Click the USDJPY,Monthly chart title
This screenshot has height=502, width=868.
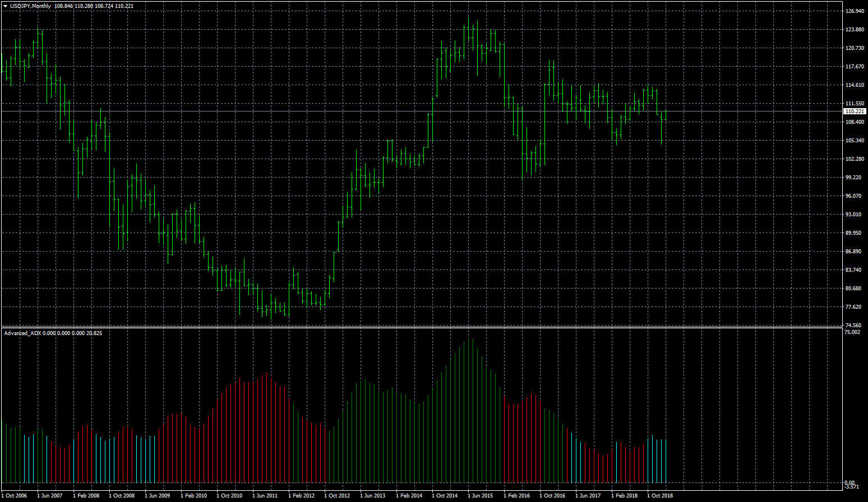click(x=30, y=6)
